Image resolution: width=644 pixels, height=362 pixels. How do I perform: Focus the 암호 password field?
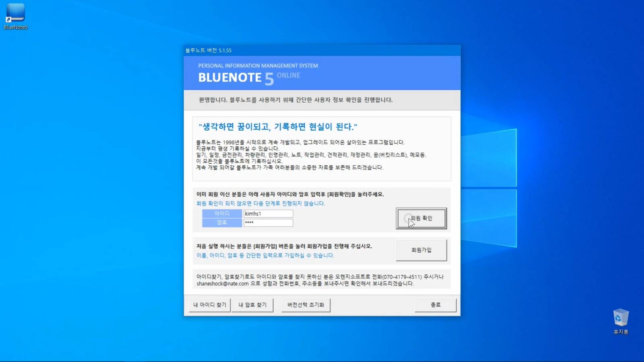[268, 222]
